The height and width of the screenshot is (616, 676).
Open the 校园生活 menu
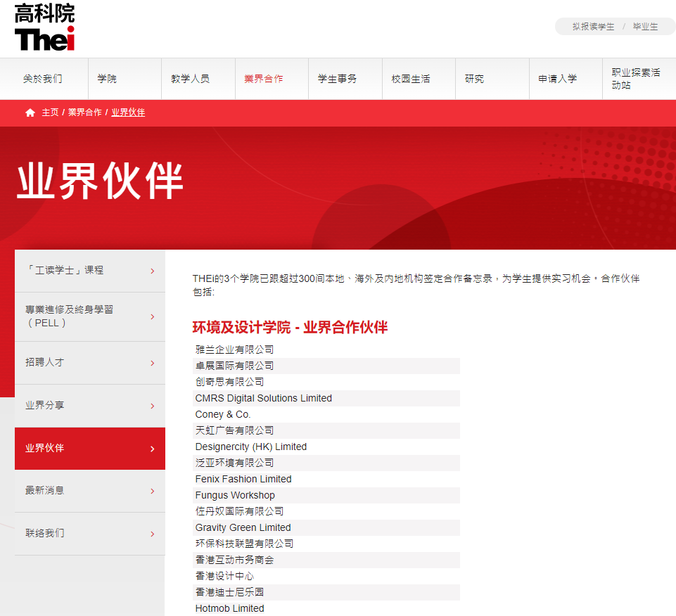pyautogui.click(x=419, y=79)
